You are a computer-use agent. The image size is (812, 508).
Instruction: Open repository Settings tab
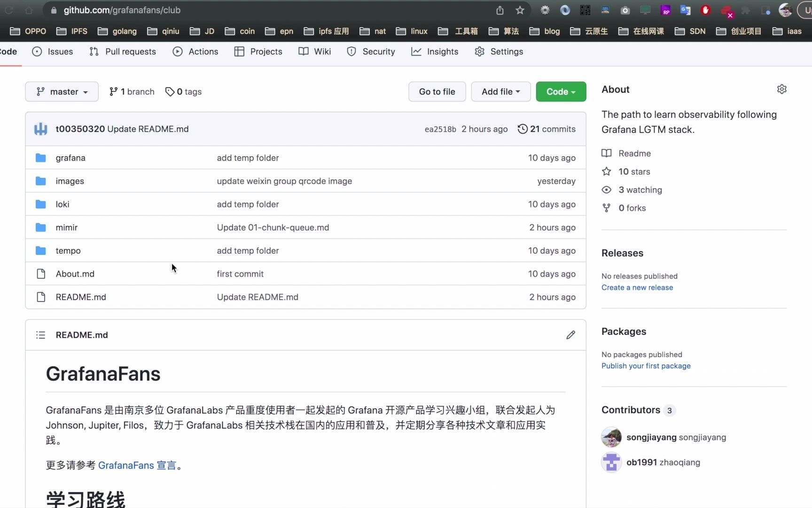coord(499,52)
